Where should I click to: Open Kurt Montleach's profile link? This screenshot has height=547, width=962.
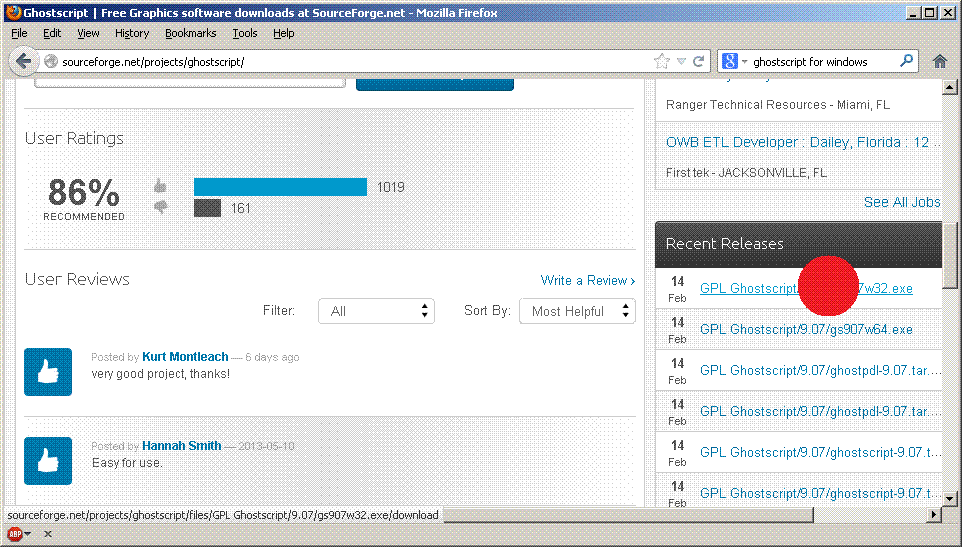click(x=185, y=356)
